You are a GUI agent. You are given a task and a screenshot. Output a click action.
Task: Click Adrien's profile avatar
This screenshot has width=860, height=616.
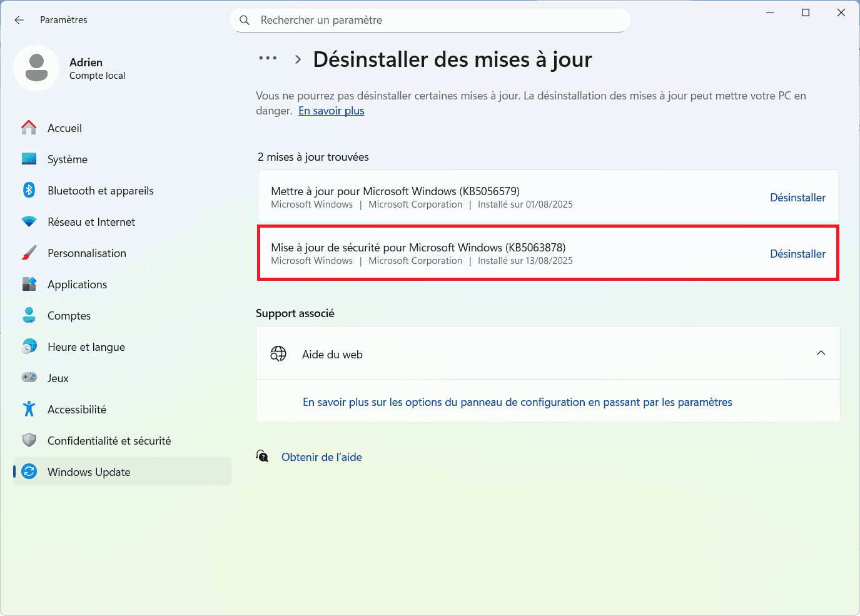pyautogui.click(x=37, y=68)
